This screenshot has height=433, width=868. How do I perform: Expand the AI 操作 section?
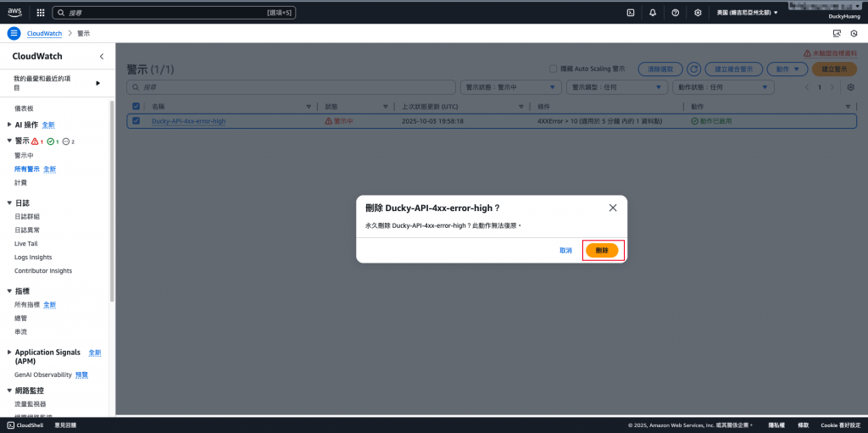pos(8,125)
